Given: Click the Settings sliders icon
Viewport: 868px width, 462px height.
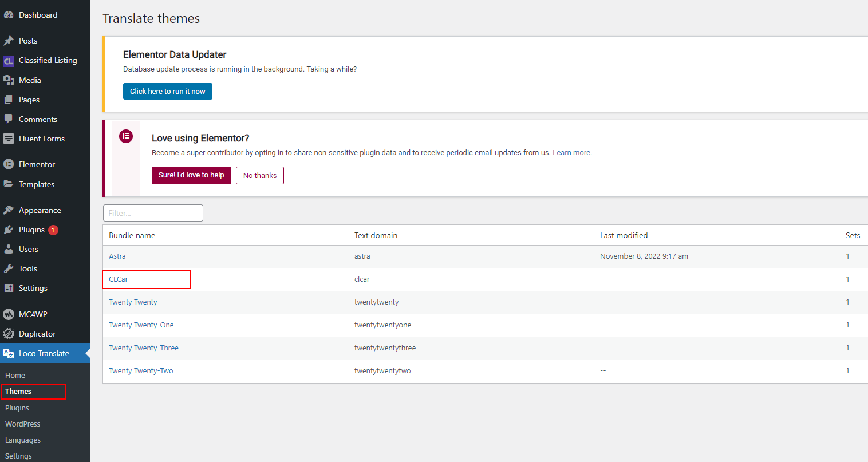Looking at the screenshot, I should tap(9, 288).
